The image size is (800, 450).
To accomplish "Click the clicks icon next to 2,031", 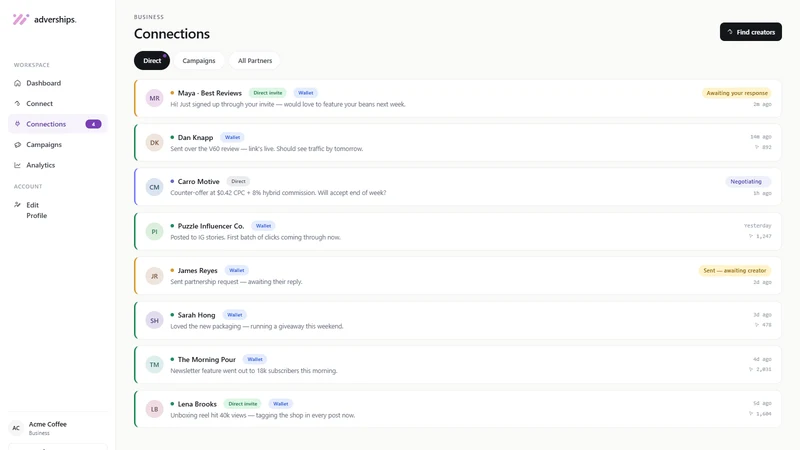I will (x=751, y=369).
